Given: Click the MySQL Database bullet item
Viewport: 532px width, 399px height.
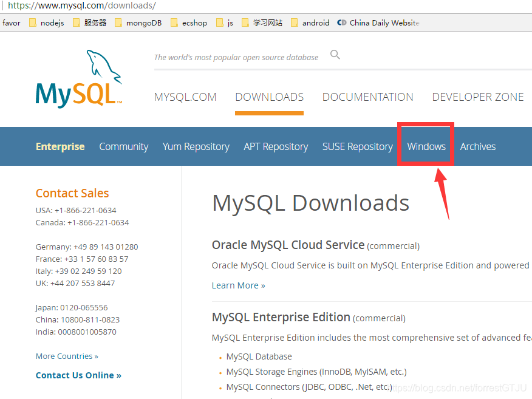Looking at the screenshot, I should pyautogui.click(x=259, y=356).
